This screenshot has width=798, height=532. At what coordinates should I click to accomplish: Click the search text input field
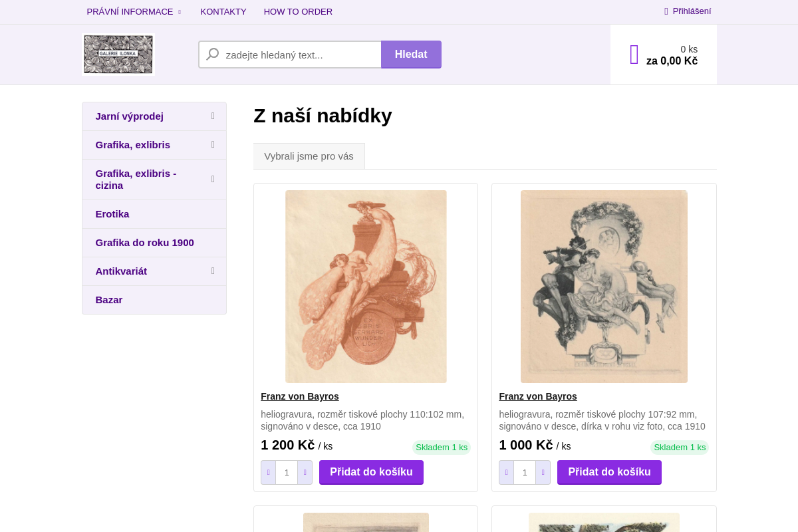tap(299, 55)
